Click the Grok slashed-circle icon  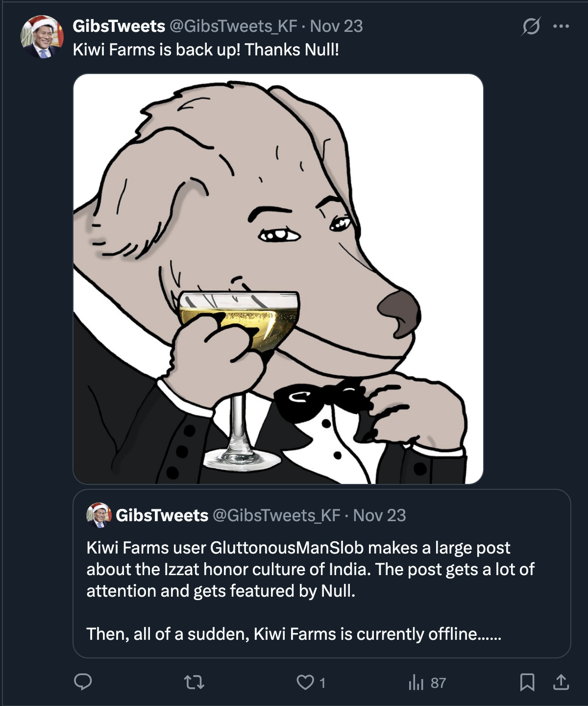(531, 26)
